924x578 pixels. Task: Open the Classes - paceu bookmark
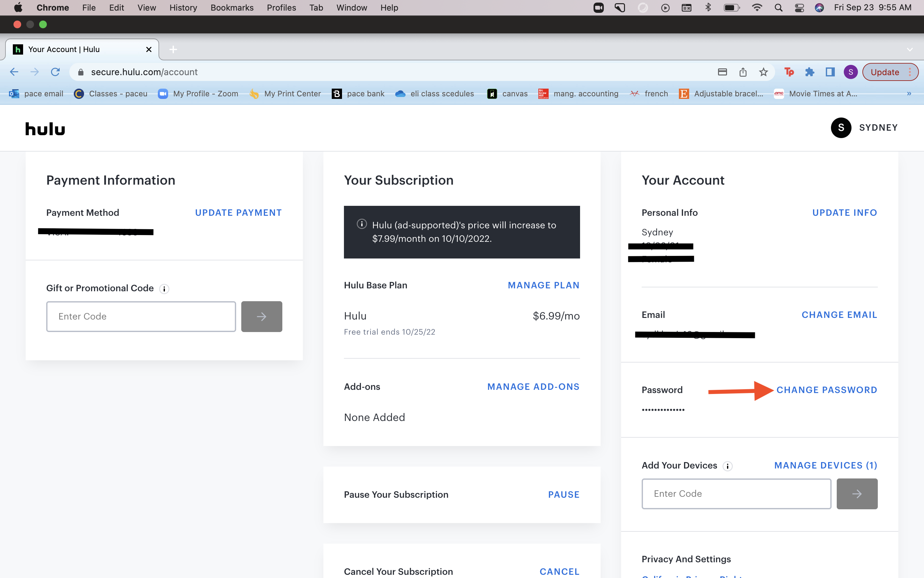pyautogui.click(x=111, y=94)
